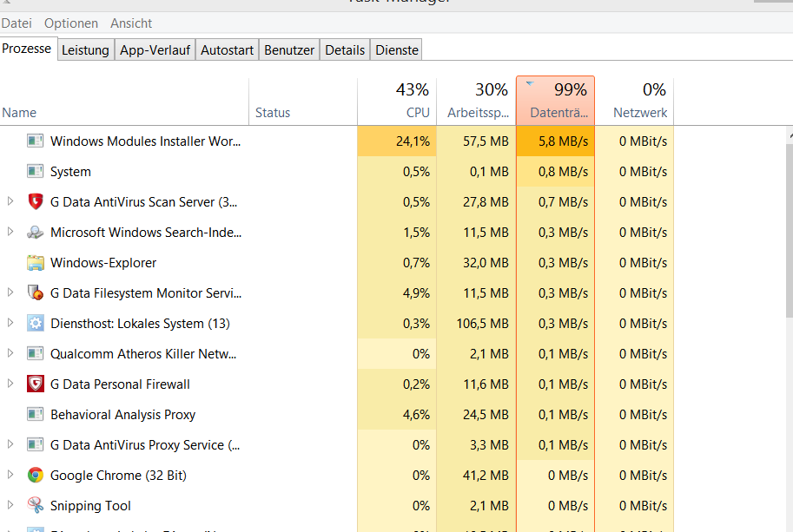Screen dimensions: 793x532
Task: Expand the G Data Personal Firewall group
Action: click(10, 384)
